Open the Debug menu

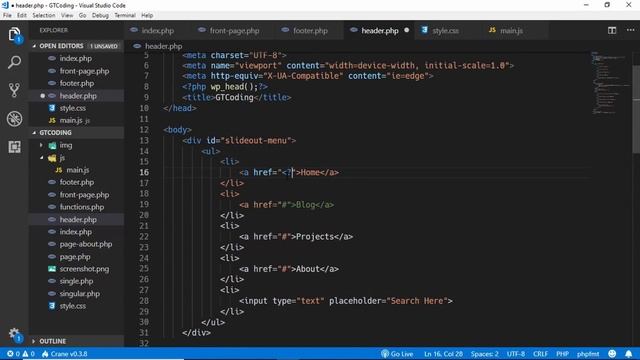click(100, 16)
